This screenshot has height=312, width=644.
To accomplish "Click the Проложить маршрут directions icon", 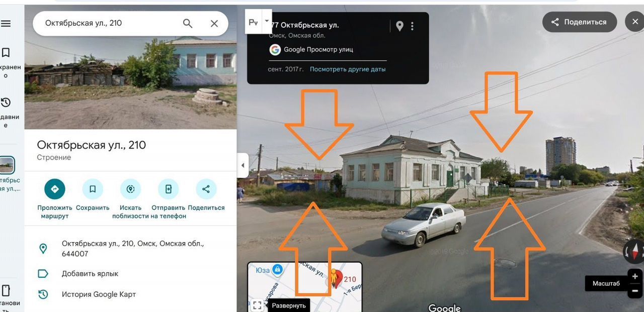I will pos(55,189).
